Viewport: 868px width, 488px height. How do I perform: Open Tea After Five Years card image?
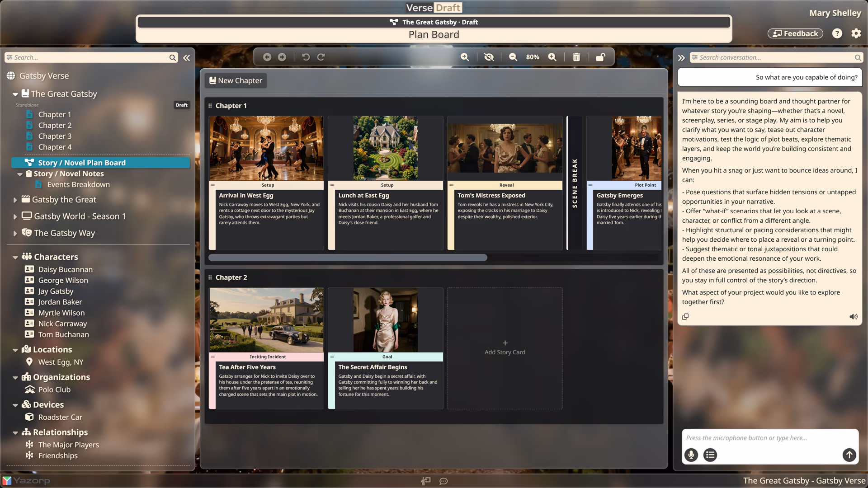coord(266,320)
